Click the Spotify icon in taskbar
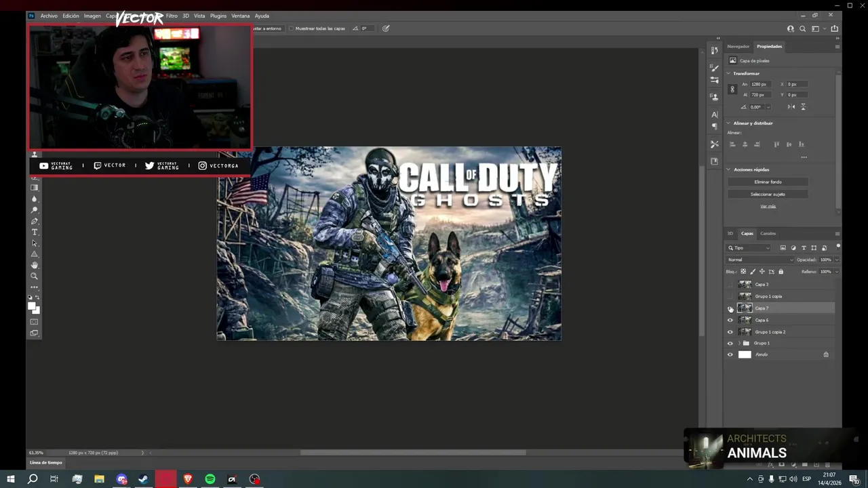Image resolution: width=868 pixels, height=488 pixels. point(210,479)
